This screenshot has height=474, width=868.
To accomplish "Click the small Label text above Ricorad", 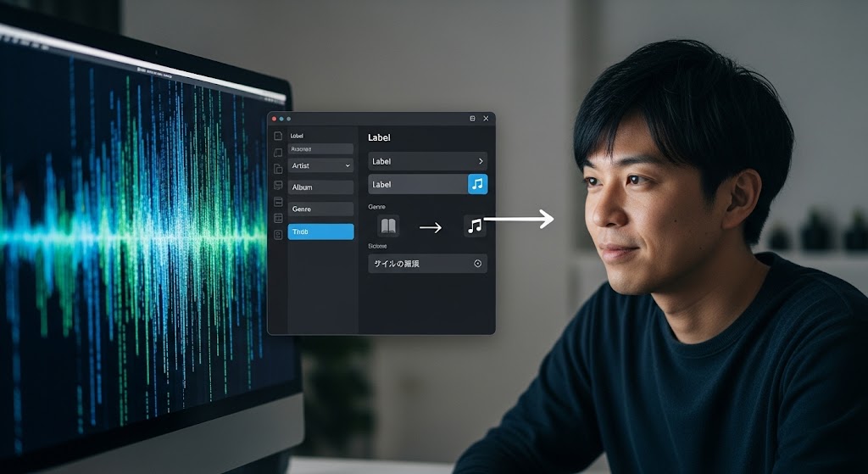I will (x=297, y=136).
